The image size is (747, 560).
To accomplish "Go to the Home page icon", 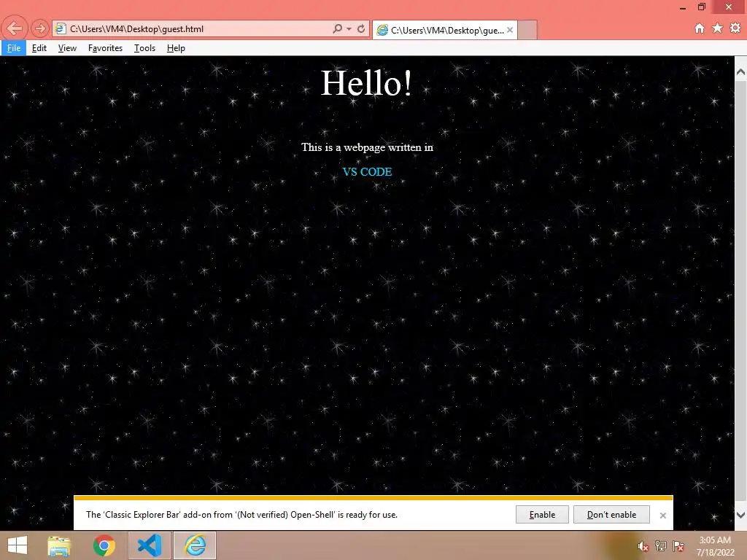I will (x=700, y=28).
